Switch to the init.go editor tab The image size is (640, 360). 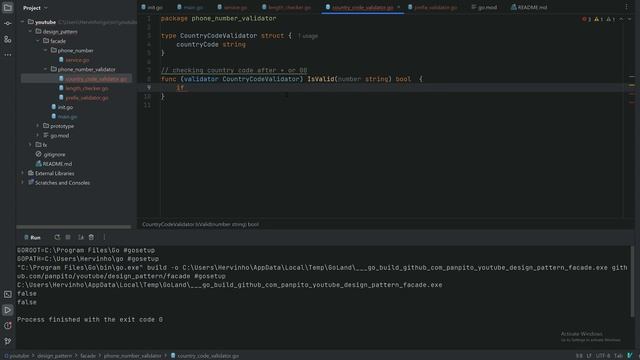pyautogui.click(x=152, y=7)
